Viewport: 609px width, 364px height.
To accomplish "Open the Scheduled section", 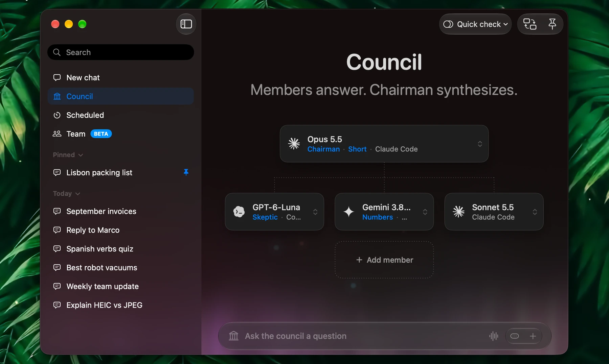I will point(121,115).
